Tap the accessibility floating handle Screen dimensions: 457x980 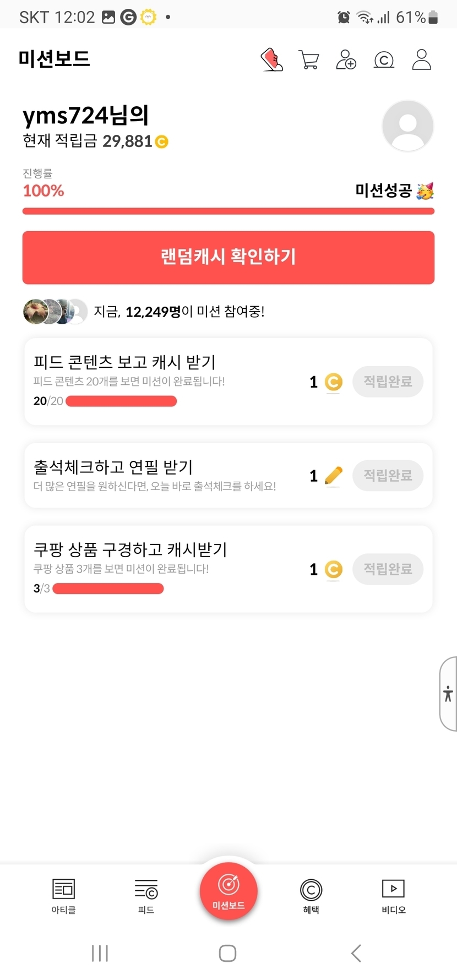pos(448,694)
